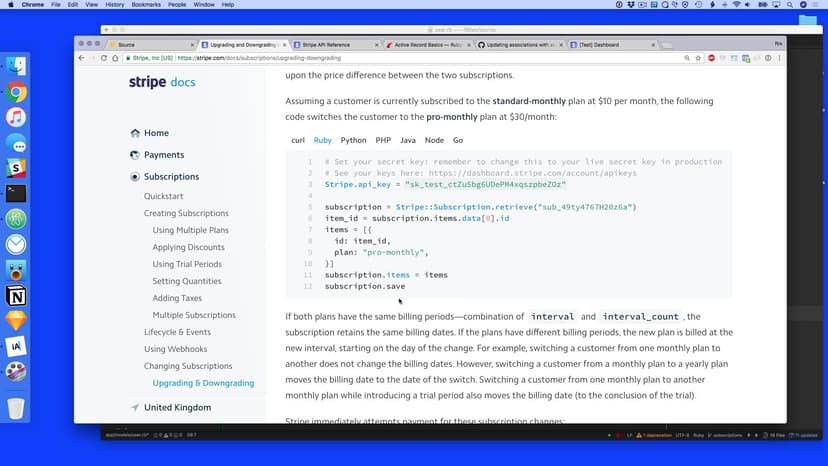Select the Node code example
This screenshot has width=828, height=466.
[434, 141]
